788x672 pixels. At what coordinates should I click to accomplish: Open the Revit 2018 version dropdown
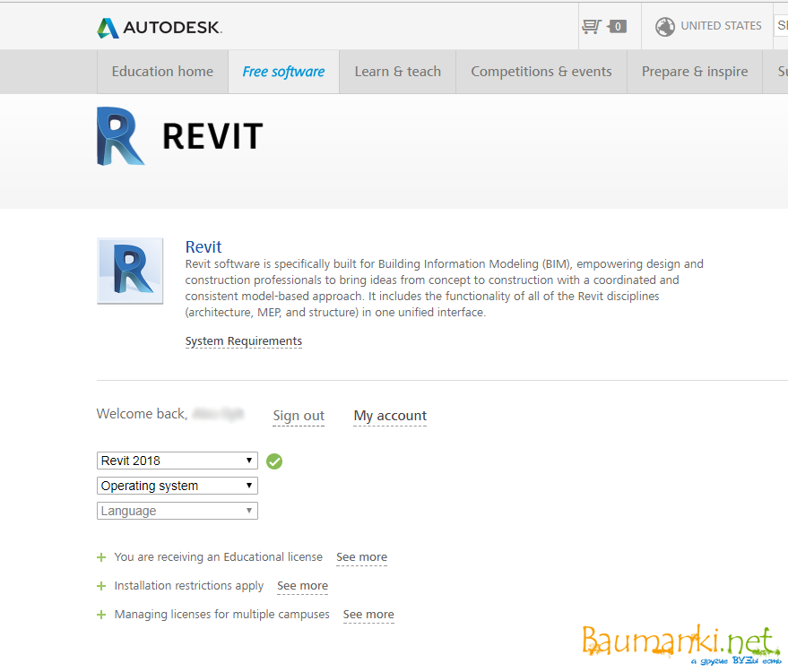click(x=178, y=461)
